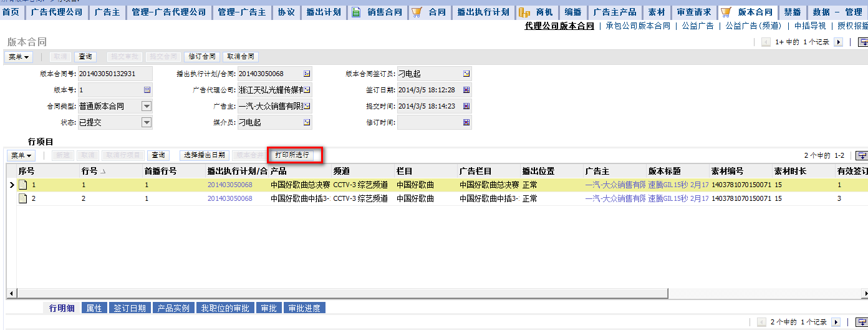Open 一汽-大众 广告主 link in row 1
Image resolution: width=868 pixels, height=330 pixels.
[x=615, y=185]
